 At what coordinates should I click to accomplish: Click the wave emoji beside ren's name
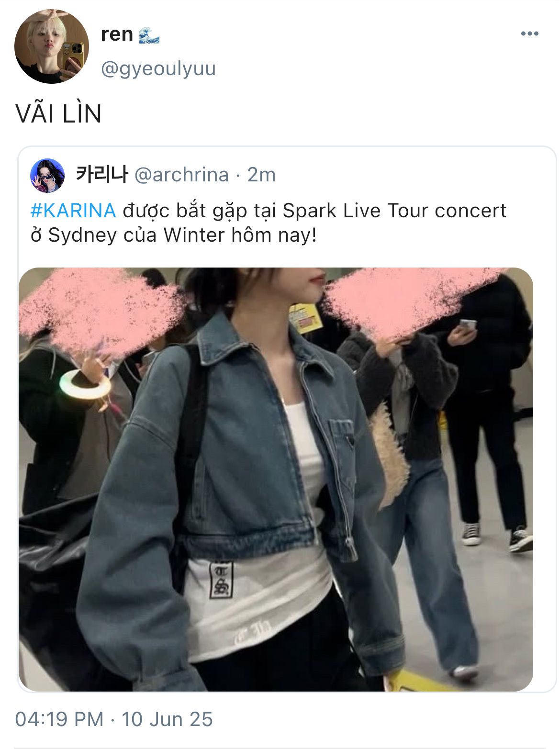point(149,35)
